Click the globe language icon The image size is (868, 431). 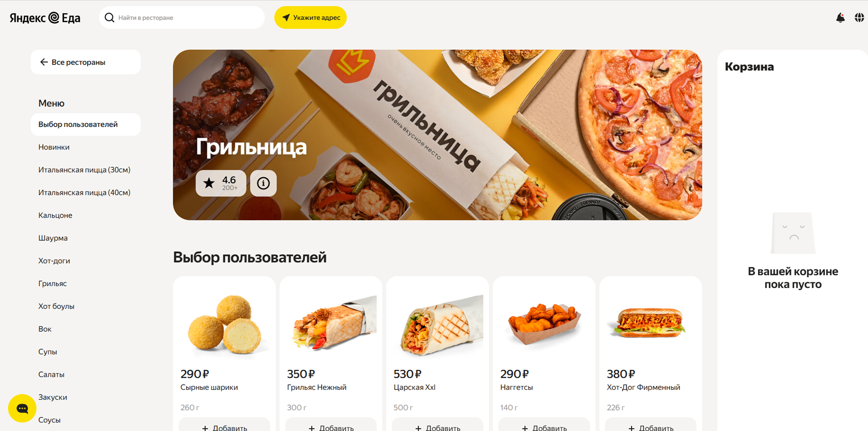[859, 17]
